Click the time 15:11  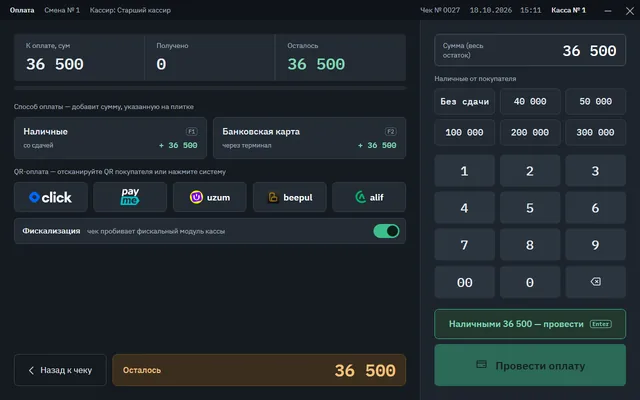[x=531, y=10]
